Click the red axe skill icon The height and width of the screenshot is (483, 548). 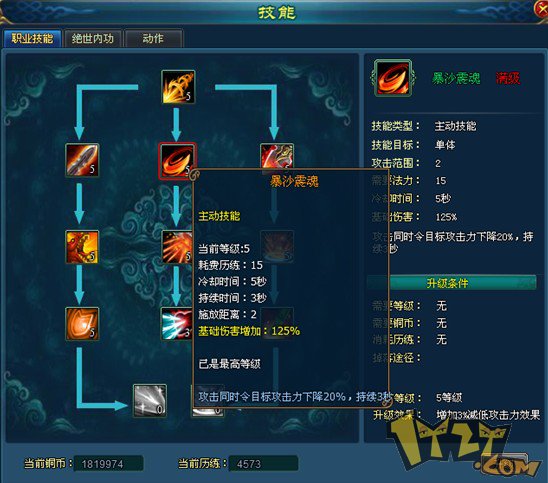[x=277, y=156]
